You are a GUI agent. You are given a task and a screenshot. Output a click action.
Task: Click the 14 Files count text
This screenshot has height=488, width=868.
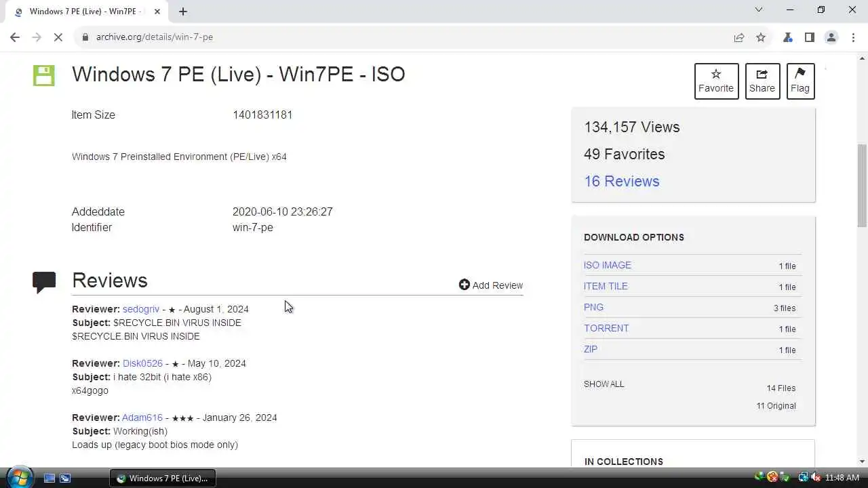(x=781, y=388)
